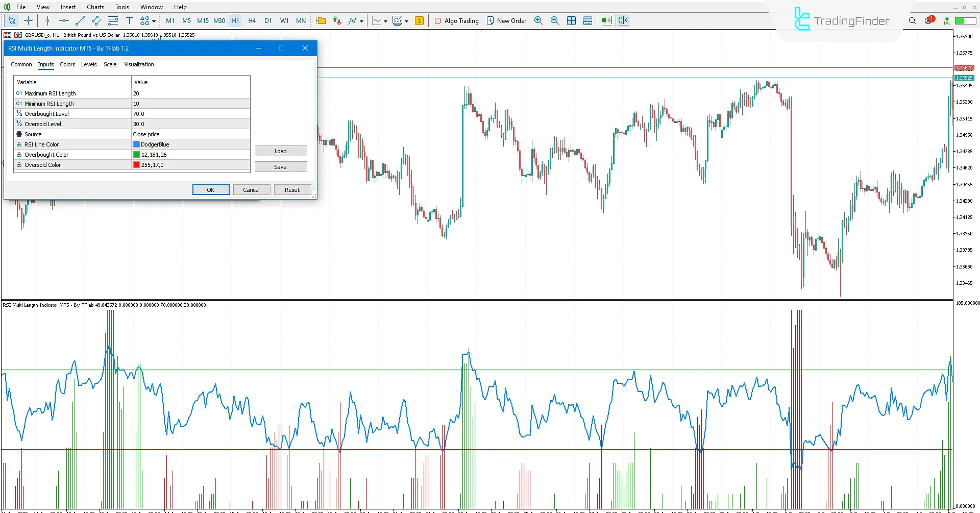Pick the trendline drawing tool
Viewport: 980px width, 513px height.
click(80, 21)
